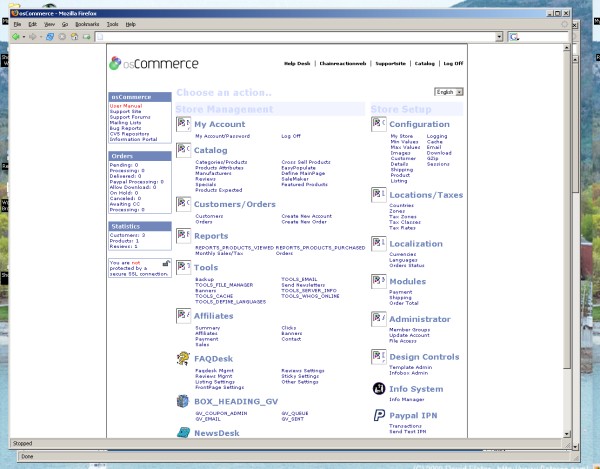600x469 pixels.
Task: Open the Send Test IPN link
Action: (408, 432)
